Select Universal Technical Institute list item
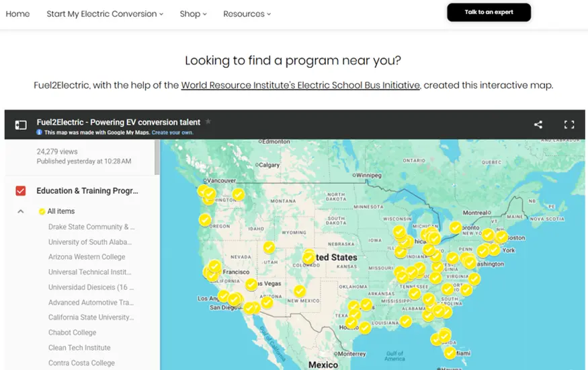This screenshot has width=588, height=370. [89, 272]
